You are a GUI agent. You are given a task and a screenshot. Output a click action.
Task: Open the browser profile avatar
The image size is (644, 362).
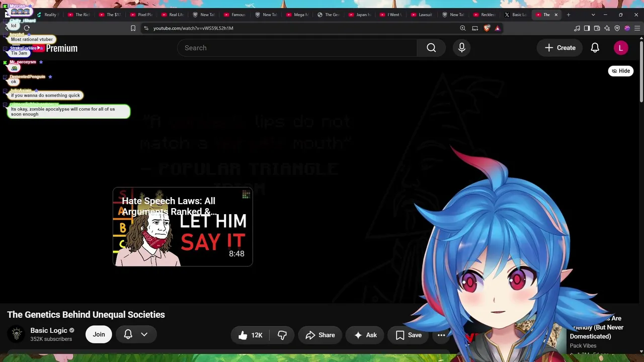(x=627, y=28)
